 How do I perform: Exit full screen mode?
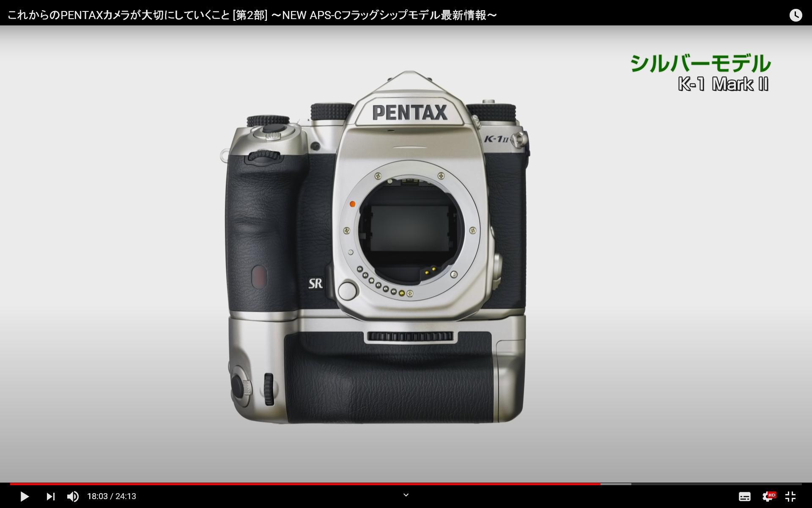coord(790,496)
